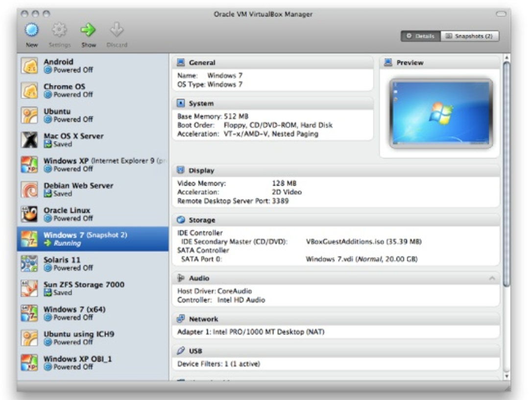Click the USB section plug icon
This screenshot has width=532, height=400.
pos(181,351)
